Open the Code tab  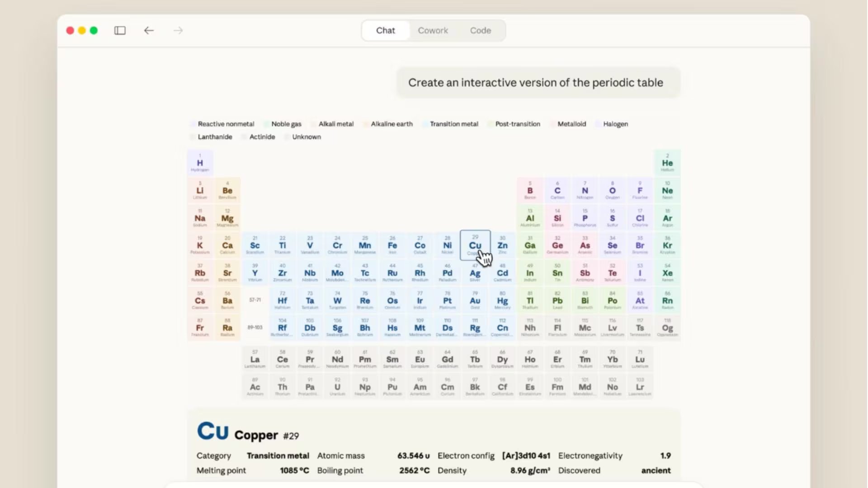(480, 30)
